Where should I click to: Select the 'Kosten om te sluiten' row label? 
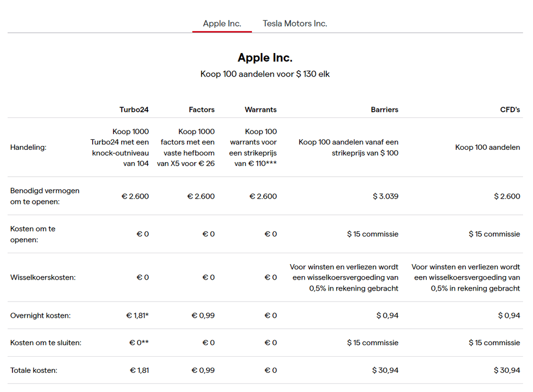[46, 343]
